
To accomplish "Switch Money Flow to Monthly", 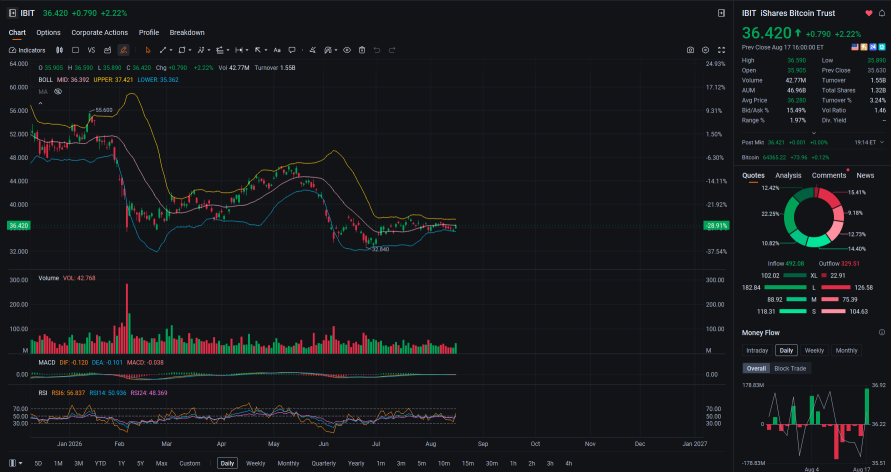I will coord(847,350).
